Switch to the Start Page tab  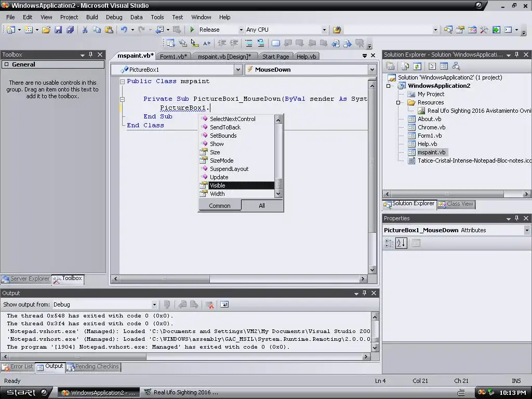[x=275, y=57]
